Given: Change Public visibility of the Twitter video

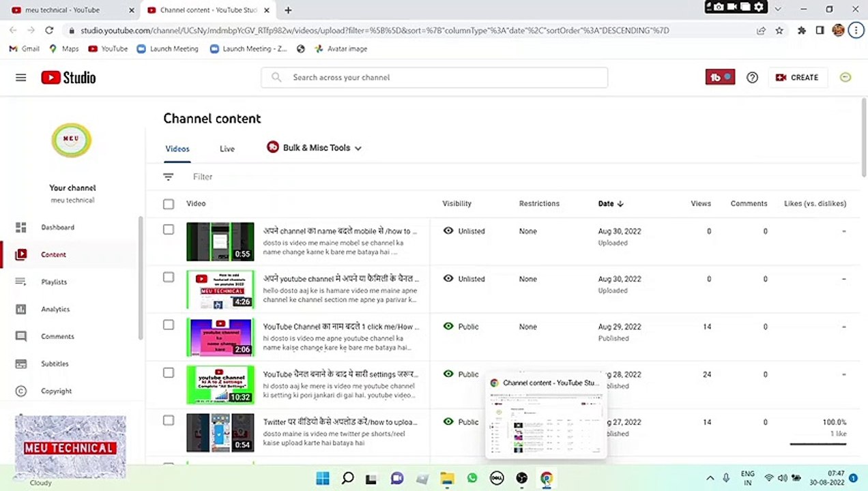Looking at the screenshot, I should [461, 422].
